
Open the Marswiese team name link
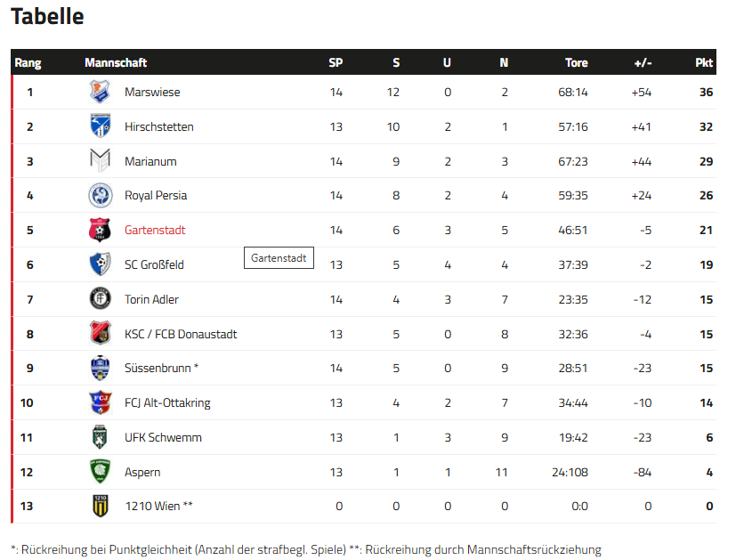click(x=152, y=92)
